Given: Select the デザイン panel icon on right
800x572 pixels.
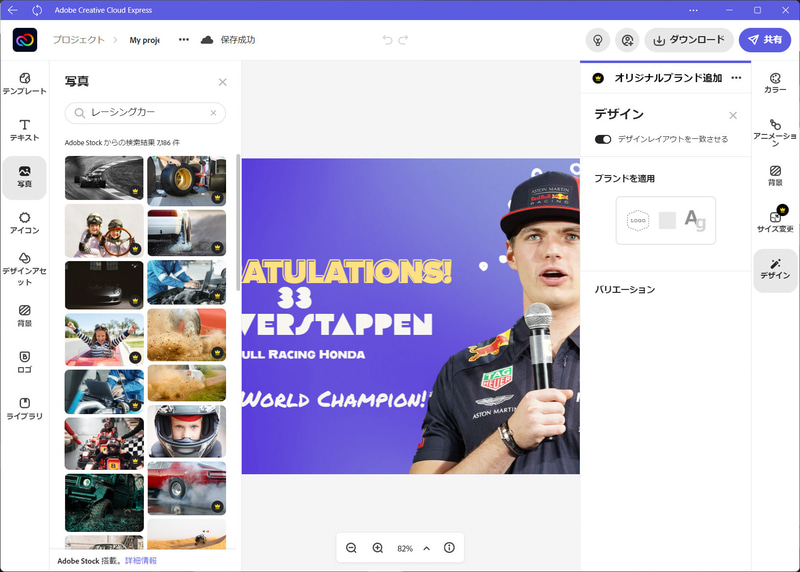Looking at the screenshot, I should (775, 269).
